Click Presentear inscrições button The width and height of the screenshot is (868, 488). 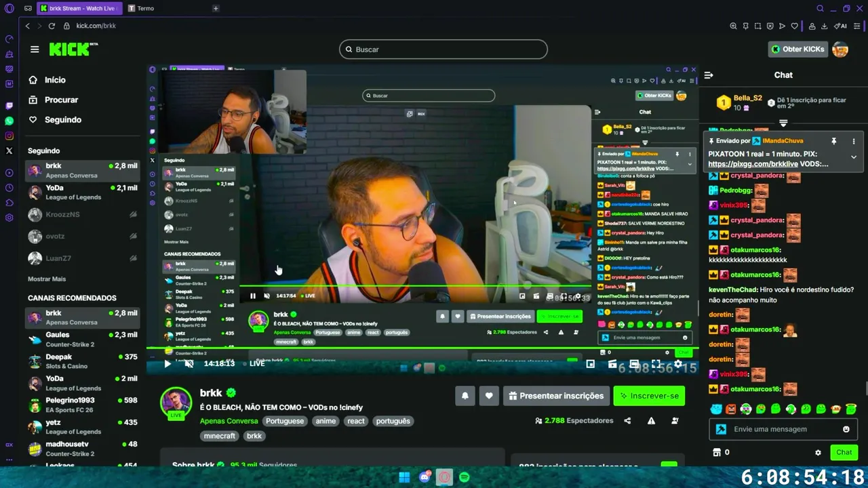coord(556,396)
